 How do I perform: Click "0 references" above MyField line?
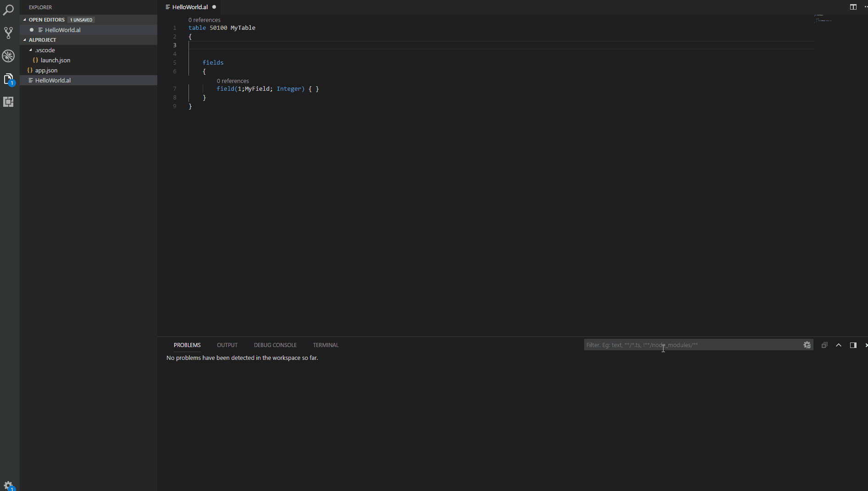233,81
